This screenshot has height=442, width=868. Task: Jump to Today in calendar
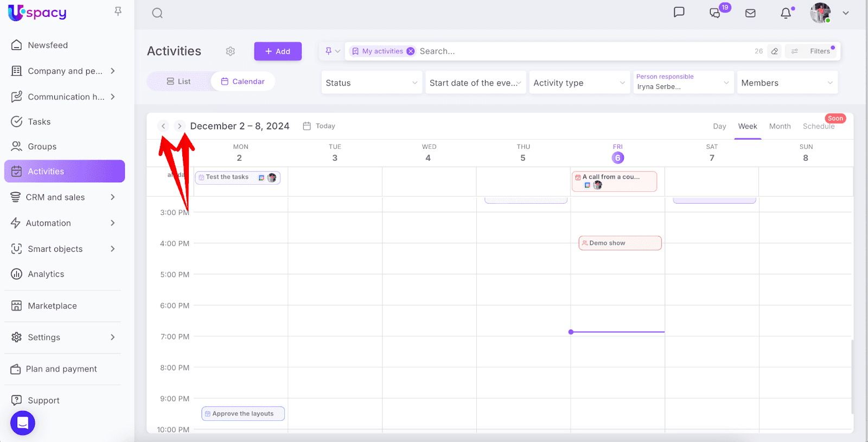coord(320,126)
